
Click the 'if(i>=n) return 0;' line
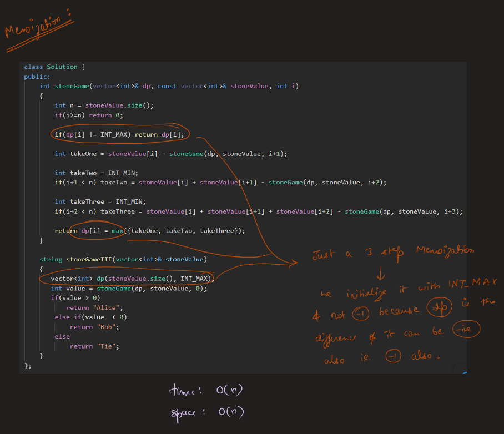[89, 115]
